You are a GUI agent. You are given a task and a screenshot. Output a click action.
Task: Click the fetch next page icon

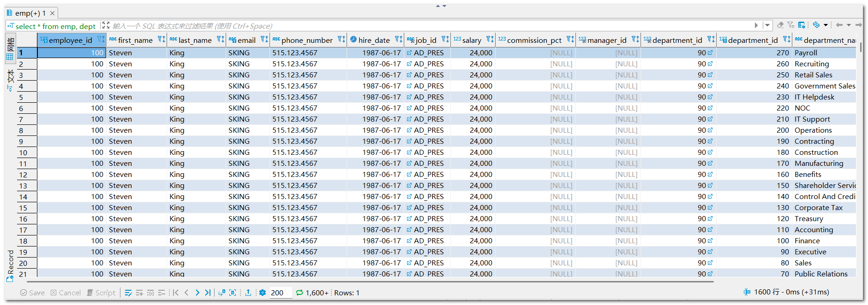221,293
